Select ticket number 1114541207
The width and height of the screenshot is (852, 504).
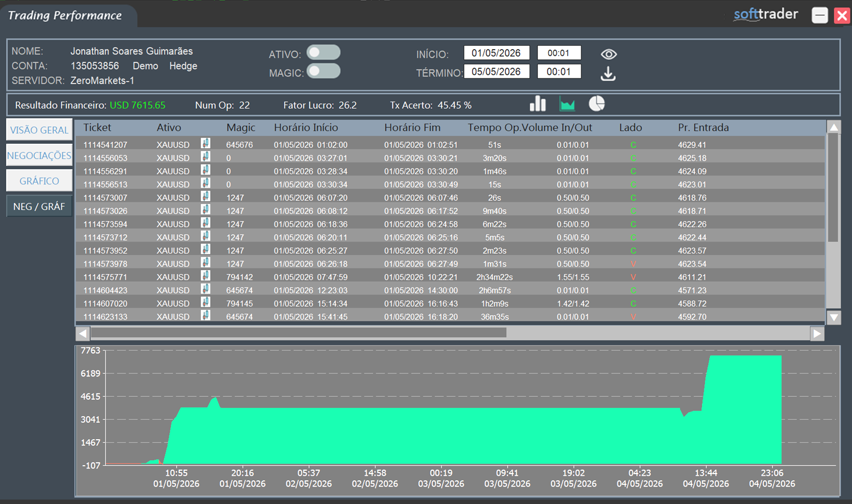(x=105, y=145)
